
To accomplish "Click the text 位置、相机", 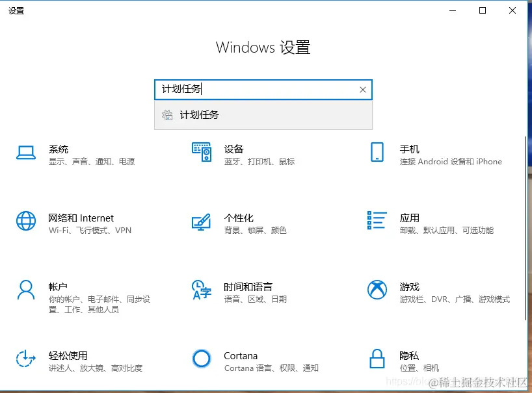I will (419, 368).
